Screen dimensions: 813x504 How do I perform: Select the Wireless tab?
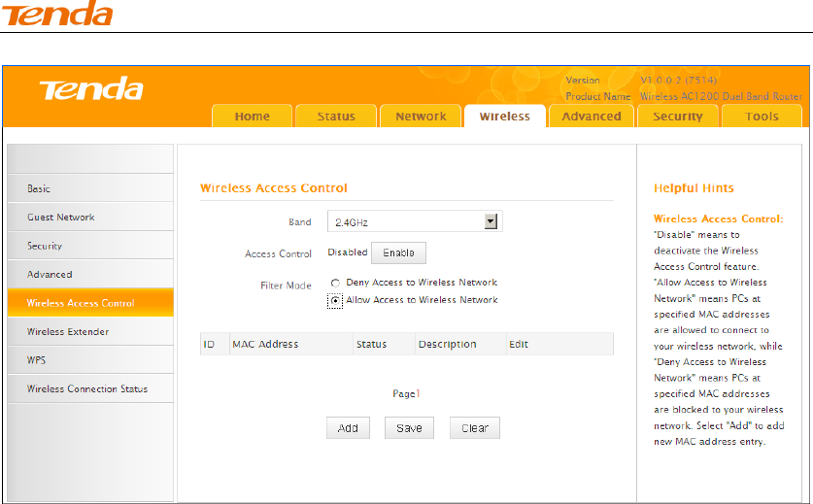505,117
